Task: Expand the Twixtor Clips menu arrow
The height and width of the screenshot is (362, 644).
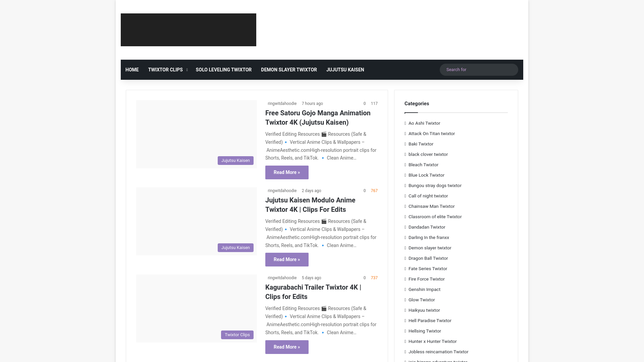Action: [187, 70]
